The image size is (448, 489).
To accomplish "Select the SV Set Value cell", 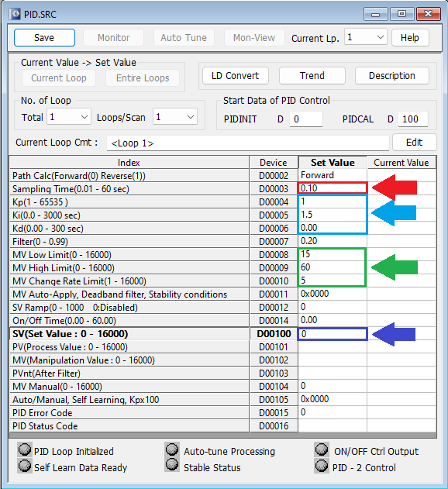I will point(333,334).
